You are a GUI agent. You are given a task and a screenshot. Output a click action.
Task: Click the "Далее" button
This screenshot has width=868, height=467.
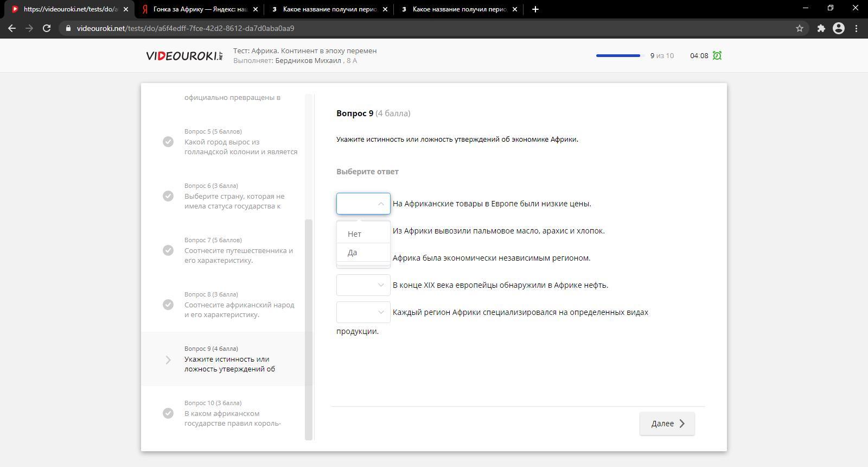click(667, 424)
